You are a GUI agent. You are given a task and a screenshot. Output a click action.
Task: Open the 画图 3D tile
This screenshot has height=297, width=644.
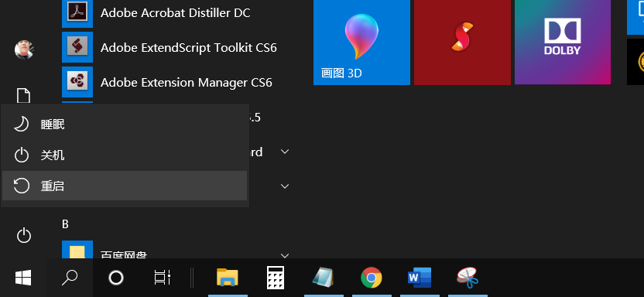pyautogui.click(x=361, y=43)
